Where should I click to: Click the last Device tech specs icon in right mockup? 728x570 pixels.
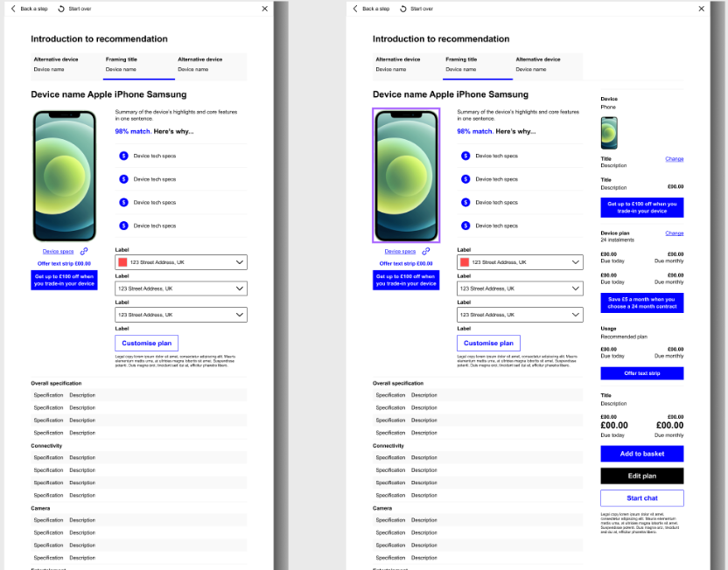[465, 226]
